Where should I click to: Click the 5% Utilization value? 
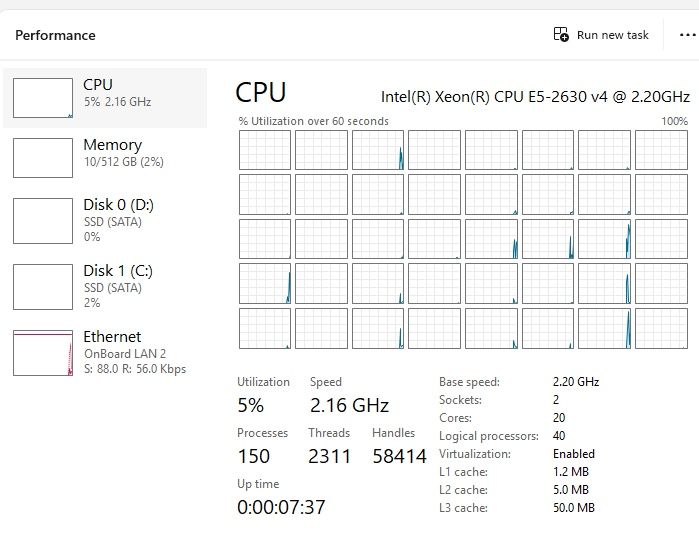(251, 405)
